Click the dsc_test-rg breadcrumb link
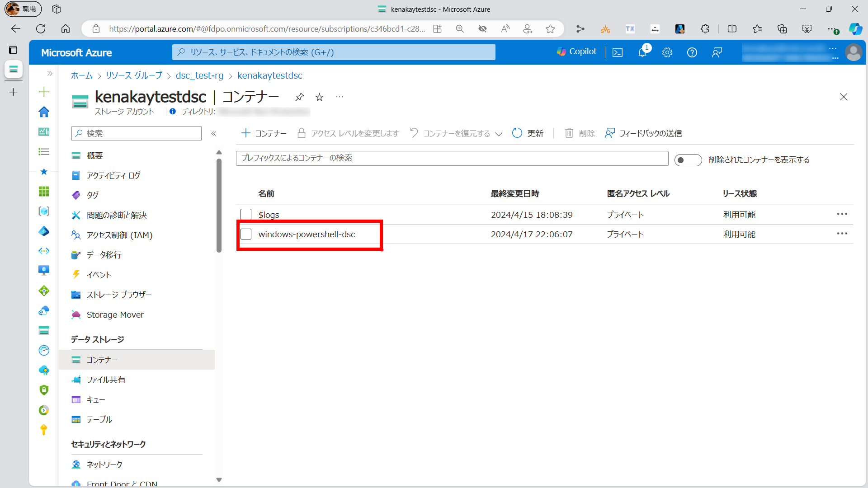868x488 pixels. [x=199, y=75]
